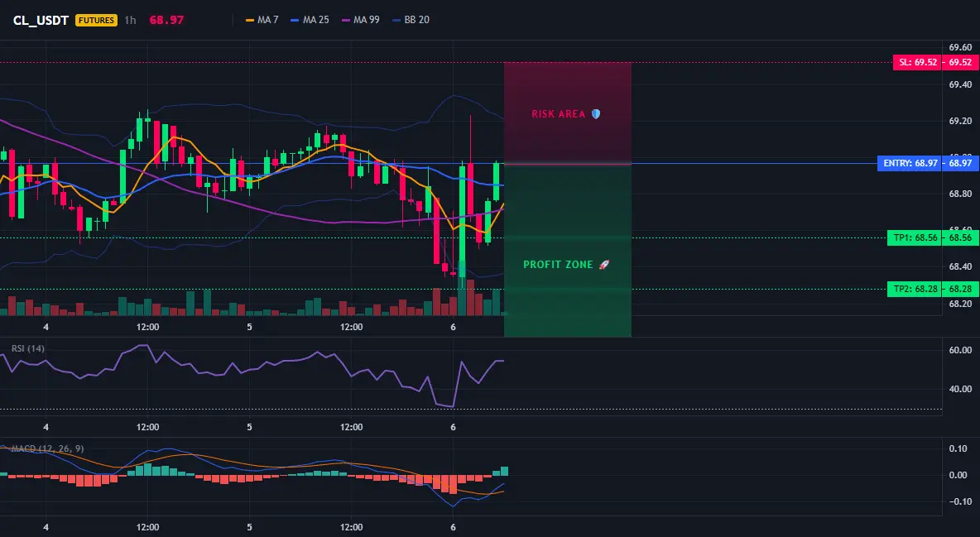Click the ENTRY: 68.97 price label
980x537 pixels.
[x=910, y=163]
